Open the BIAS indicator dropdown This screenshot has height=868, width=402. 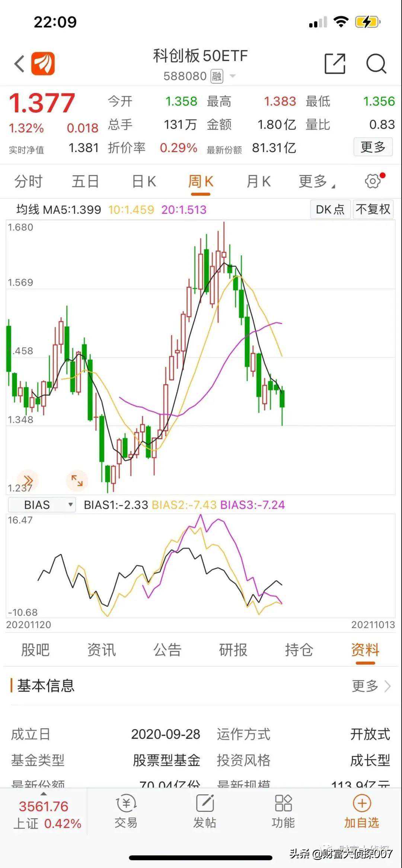coord(42,505)
